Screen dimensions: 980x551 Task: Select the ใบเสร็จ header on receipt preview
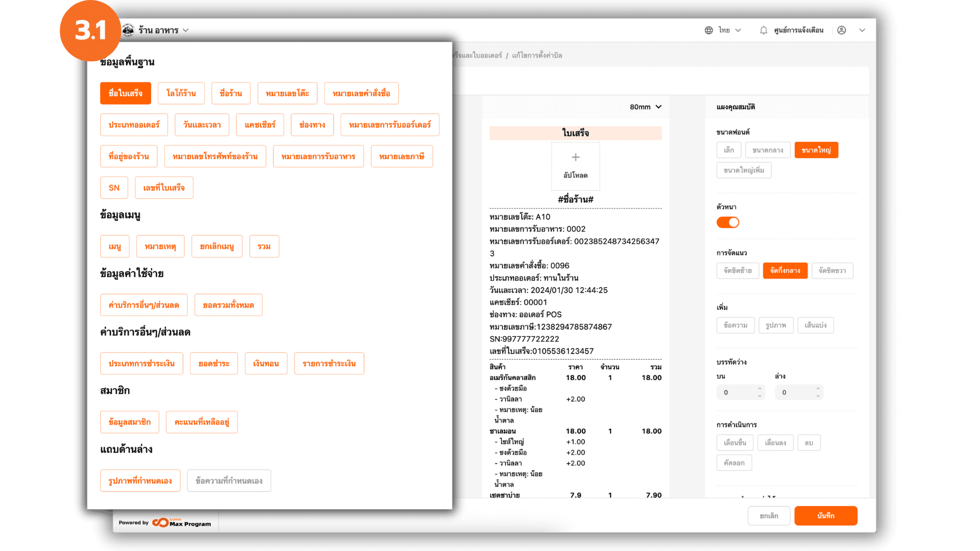click(575, 133)
